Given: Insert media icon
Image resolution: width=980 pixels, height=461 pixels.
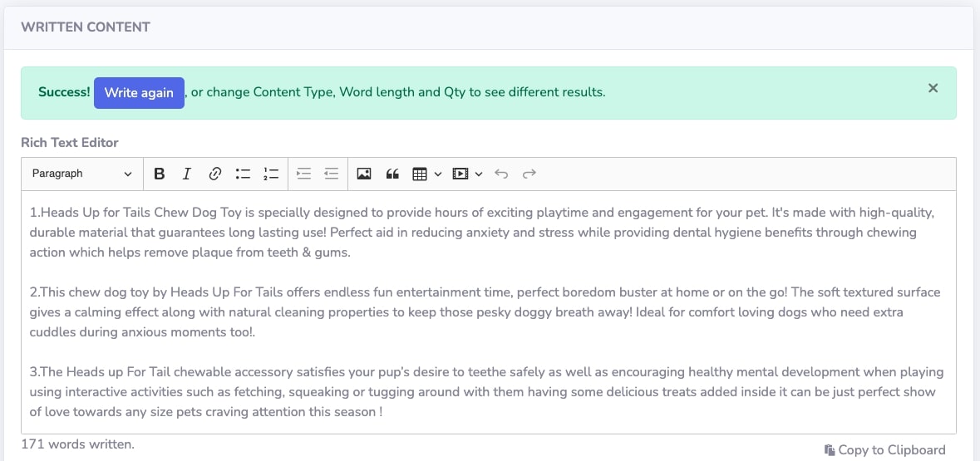Looking at the screenshot, I should [x=460, y=174].
